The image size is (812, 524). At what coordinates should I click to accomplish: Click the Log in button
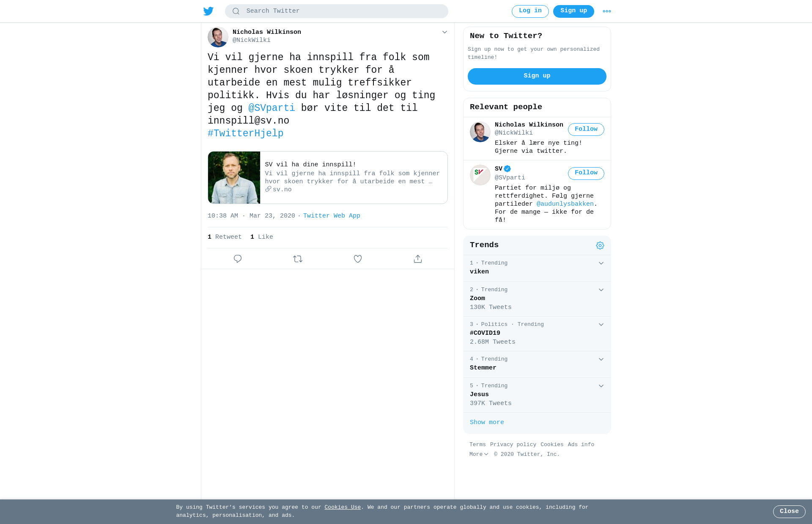point(530,11)
